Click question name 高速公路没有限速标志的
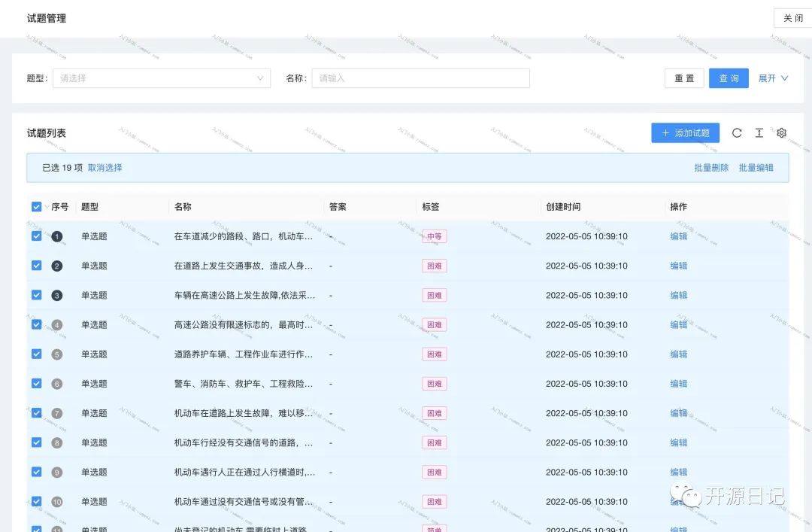The width and height of the screenshot is (812, 532). click(244, 325)
